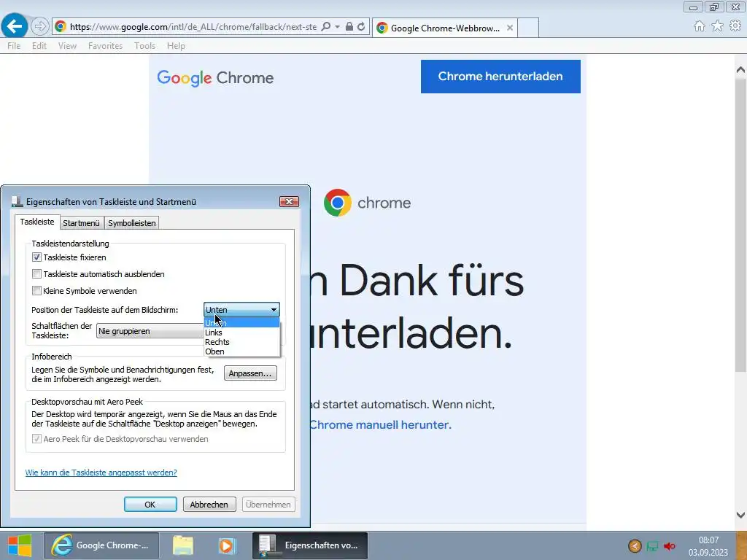
Task: Open the File menu
Action: 14,46
